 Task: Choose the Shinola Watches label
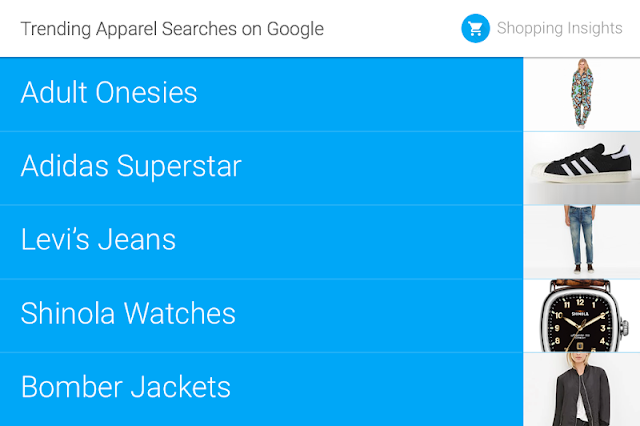coord(128,313)
